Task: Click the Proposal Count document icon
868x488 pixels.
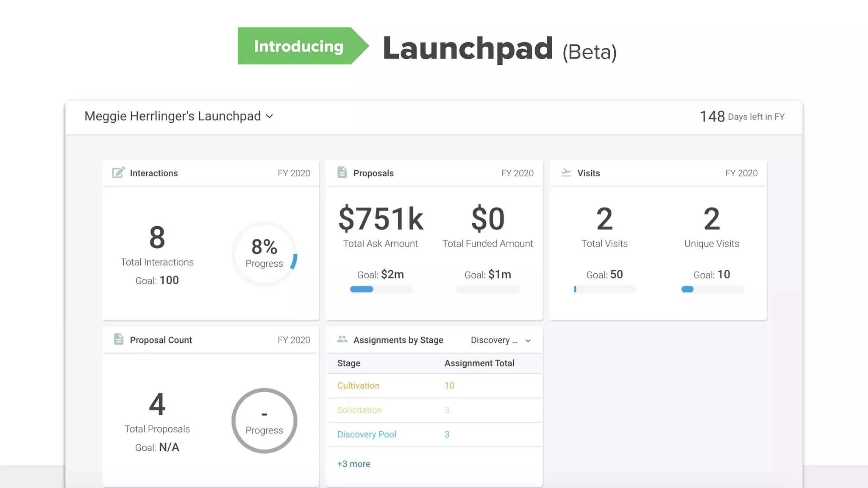Action: [119, 339]
